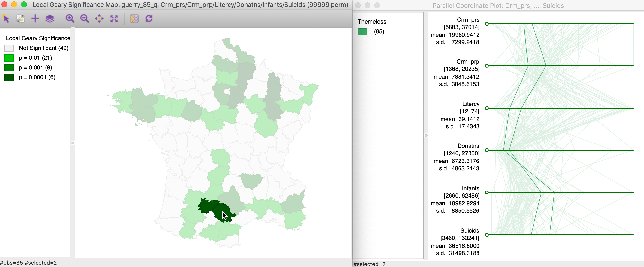Click the Suicids axis circle handle
This screenshot has height=267, width=644.
click(487, 235)
